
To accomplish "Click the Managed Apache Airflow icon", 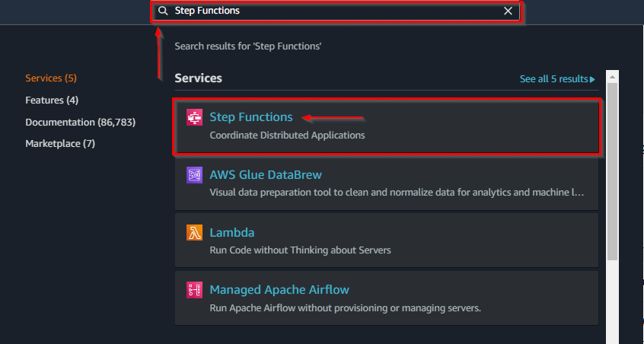I will tap(194, 290).
